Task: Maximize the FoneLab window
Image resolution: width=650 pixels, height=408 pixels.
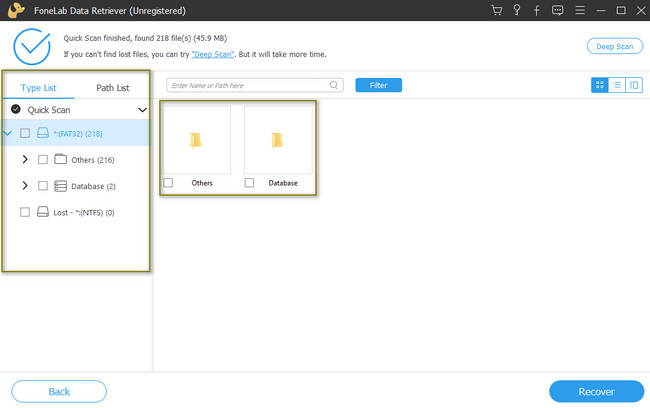Action: tap(621, 10)
